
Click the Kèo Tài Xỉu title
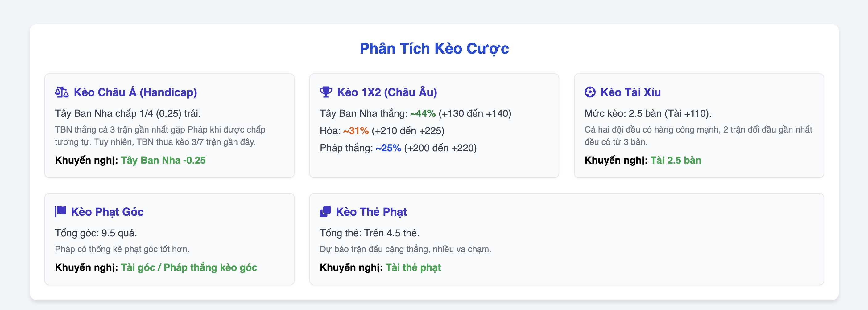coord(631,92)
